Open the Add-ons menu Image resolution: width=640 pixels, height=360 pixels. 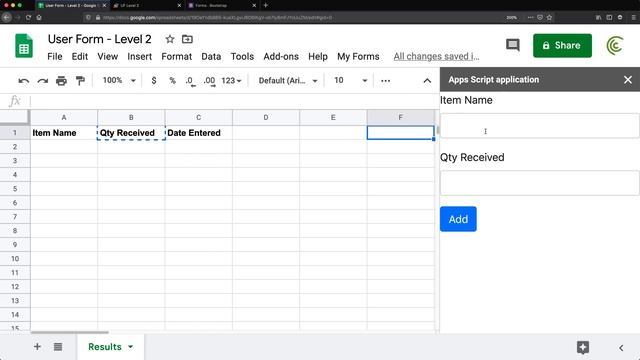[281, 56]
